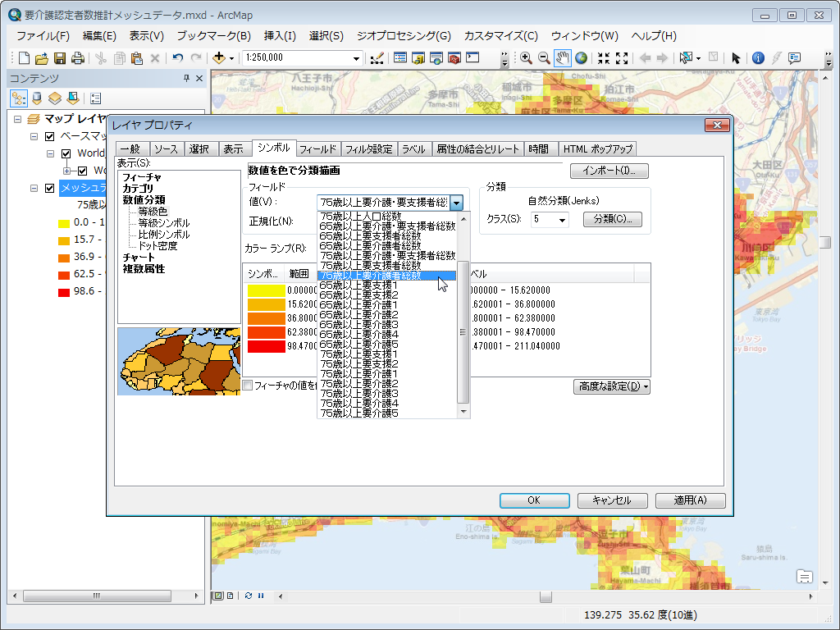Toggle the ベースマップ layer checkbox
Screen dimensions: 840x630
coord(50,137)
